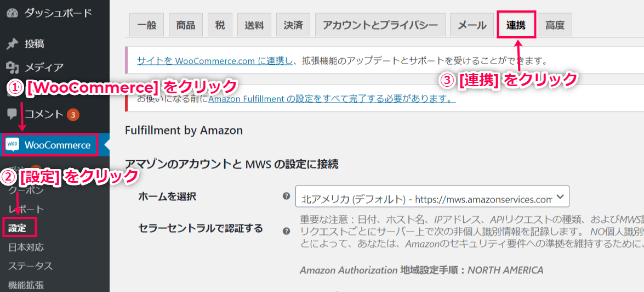Open the ホームを選択 region dropdown

click(432, 196)
